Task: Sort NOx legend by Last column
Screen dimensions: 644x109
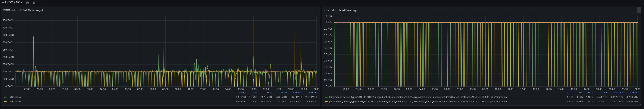Action: pyautogui.click(x=570, y=92)
